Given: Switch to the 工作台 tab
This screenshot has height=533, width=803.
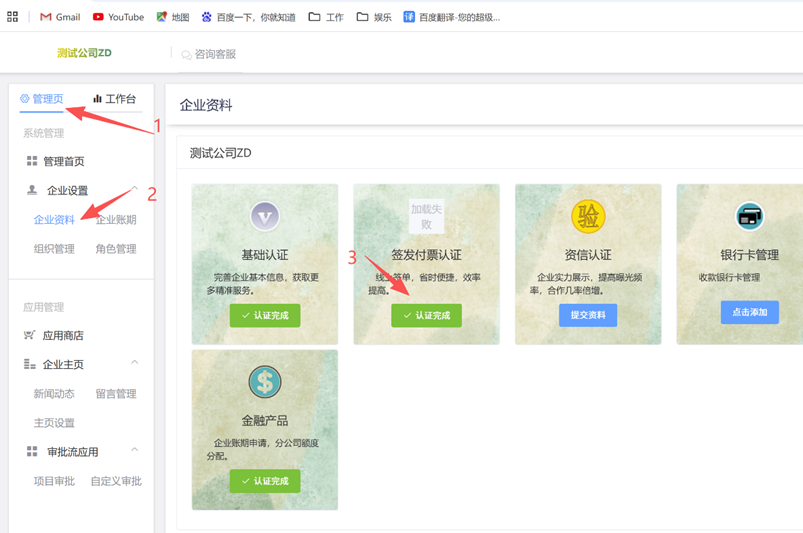Looking at the screenshot, I should point(114,99).
